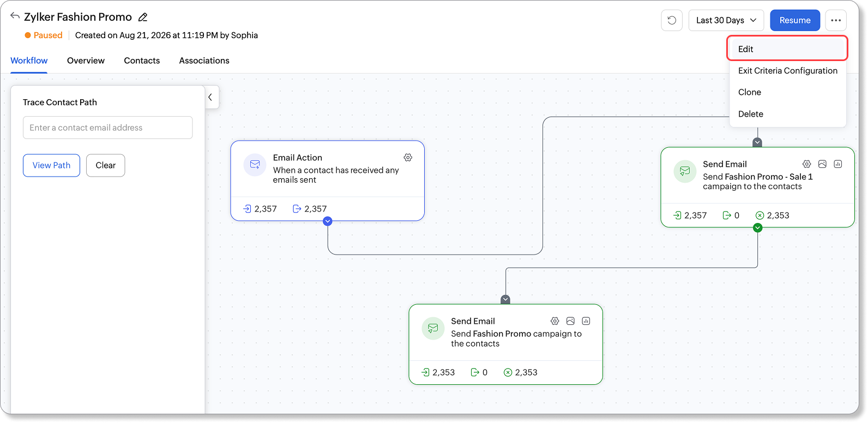Open settings gear on Email Action card

[408, 158]
